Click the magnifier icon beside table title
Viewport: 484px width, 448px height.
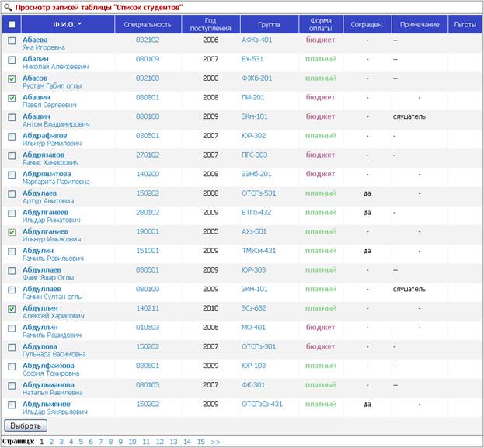click(8, 7)
